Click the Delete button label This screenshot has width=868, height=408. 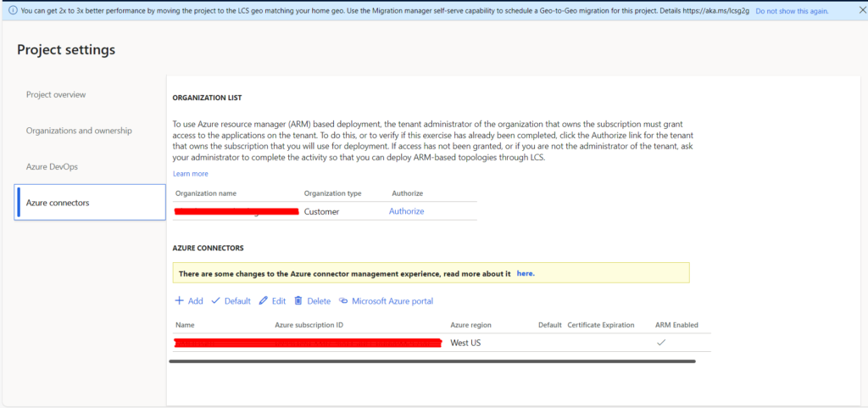(x=319, y=301)
